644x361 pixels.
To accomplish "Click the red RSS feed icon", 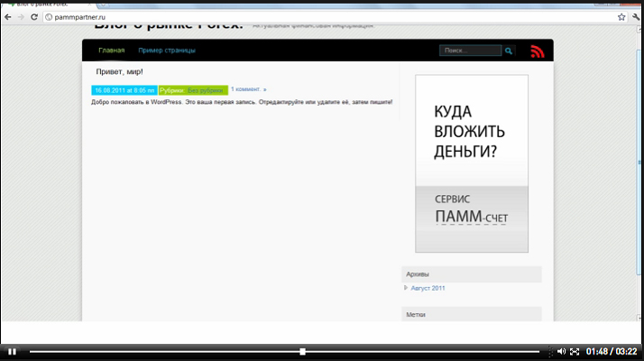I will pos(538,51).
